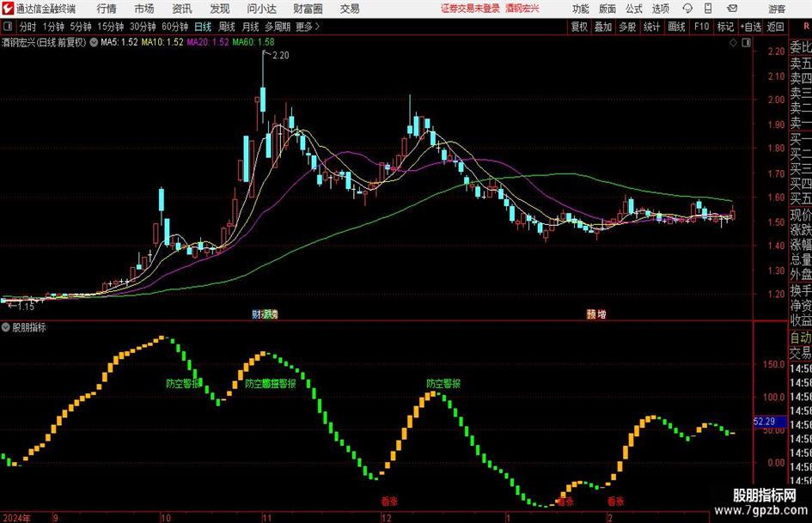
Task: Click the 预增 marker on chart
Action: pos(596,313)
